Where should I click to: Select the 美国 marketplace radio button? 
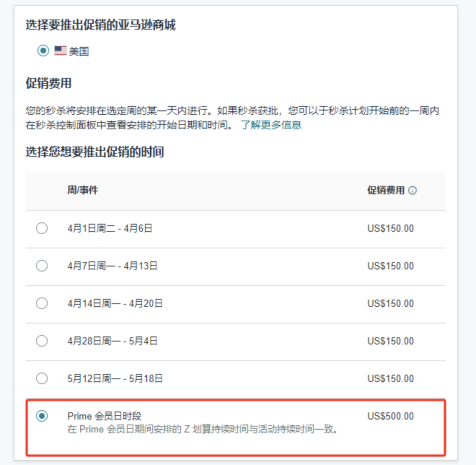(43, 51)
